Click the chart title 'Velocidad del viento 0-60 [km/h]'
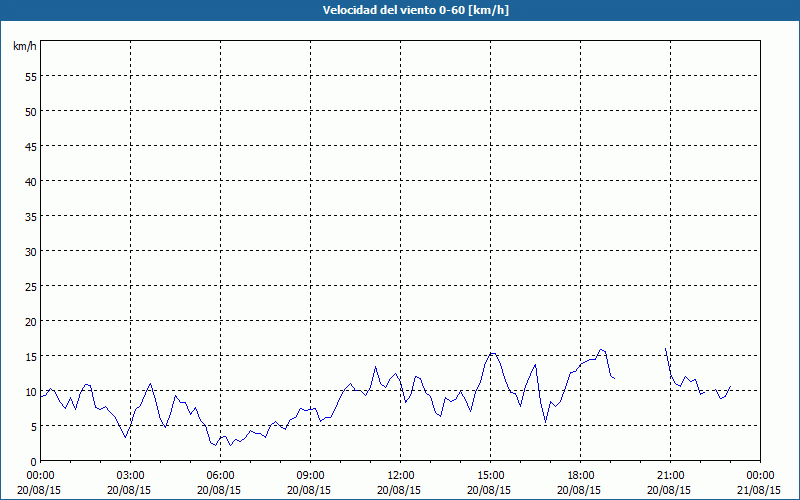Viewport: 800px width, 500px height. [x=415, y=10]
